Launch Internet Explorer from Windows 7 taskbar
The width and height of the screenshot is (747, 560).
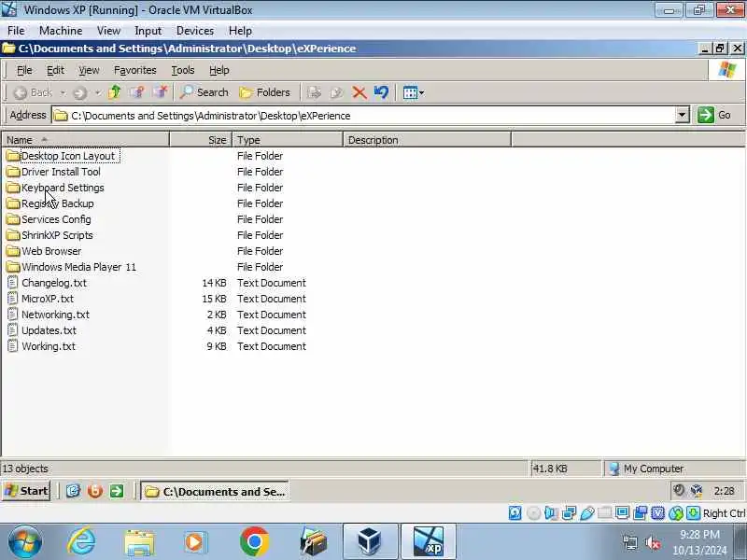pos(81,541)
